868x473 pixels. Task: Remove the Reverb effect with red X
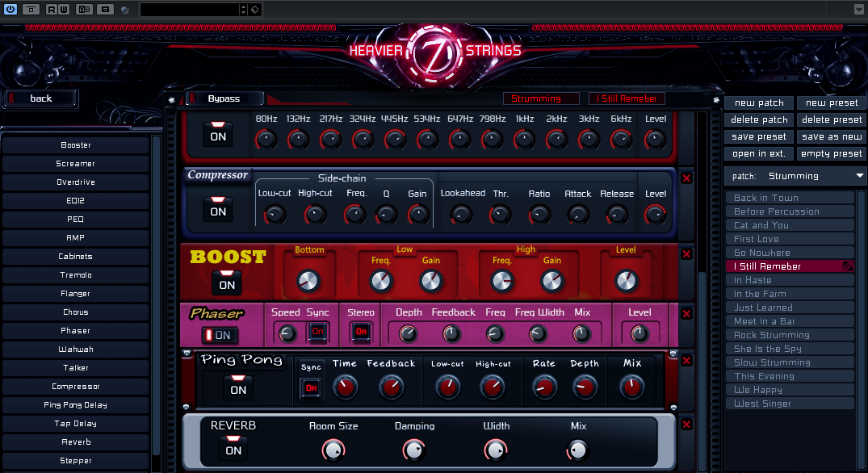pos(686,425)
